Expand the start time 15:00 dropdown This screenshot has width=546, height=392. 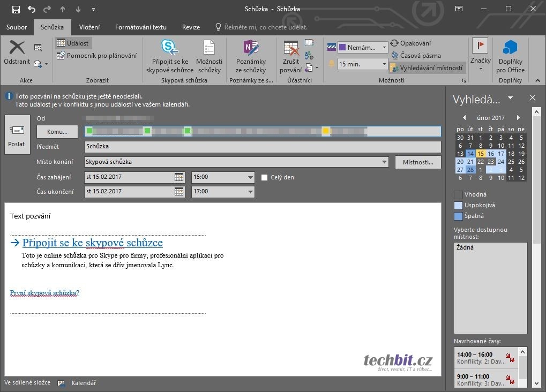250,177
